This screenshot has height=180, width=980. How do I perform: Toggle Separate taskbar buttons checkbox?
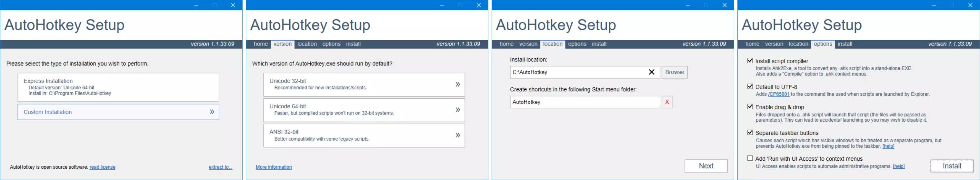tap(750, 133)
